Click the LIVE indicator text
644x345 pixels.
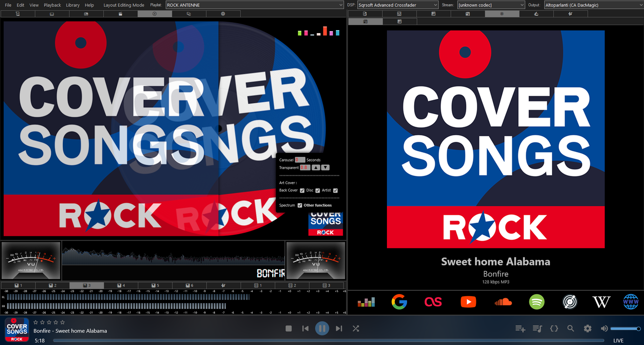(618, 341)
